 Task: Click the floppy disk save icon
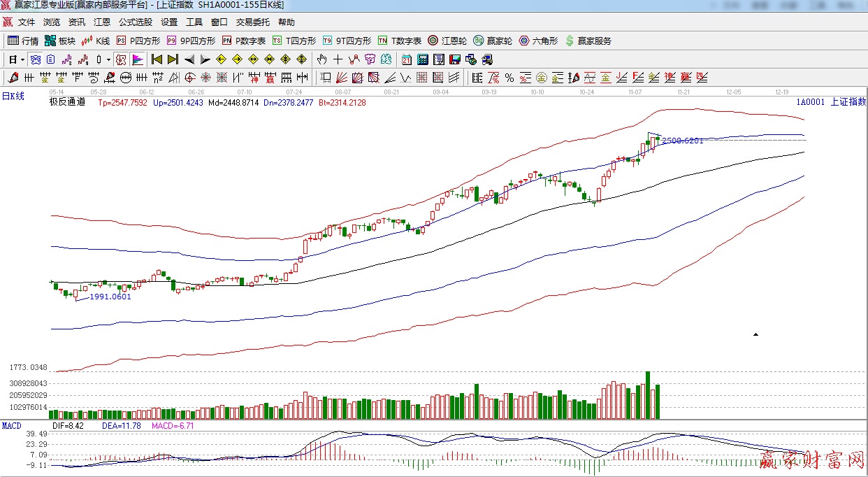click(455, 59)
